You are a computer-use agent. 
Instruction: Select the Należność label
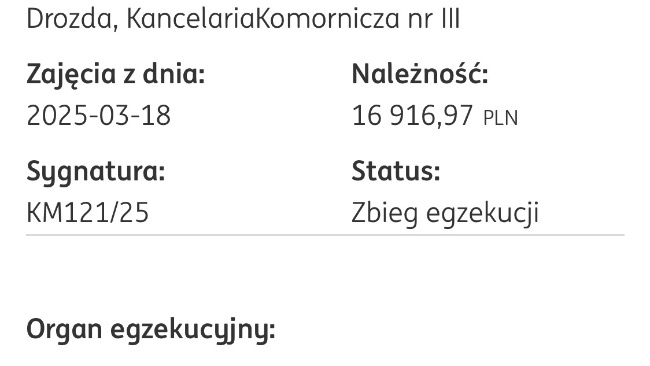[420, 74]
